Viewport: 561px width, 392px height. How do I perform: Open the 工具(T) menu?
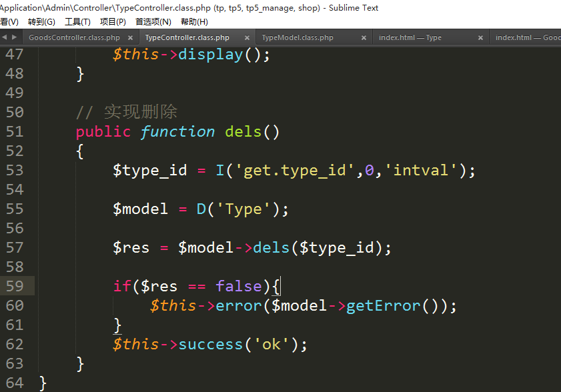[x=77, y=22]
